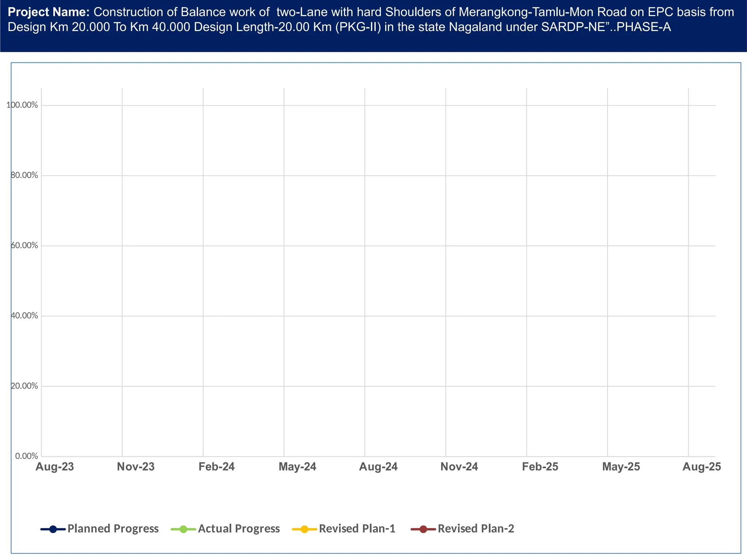
Task: Click the Nov-23 axis label
Action: (136, 467)
